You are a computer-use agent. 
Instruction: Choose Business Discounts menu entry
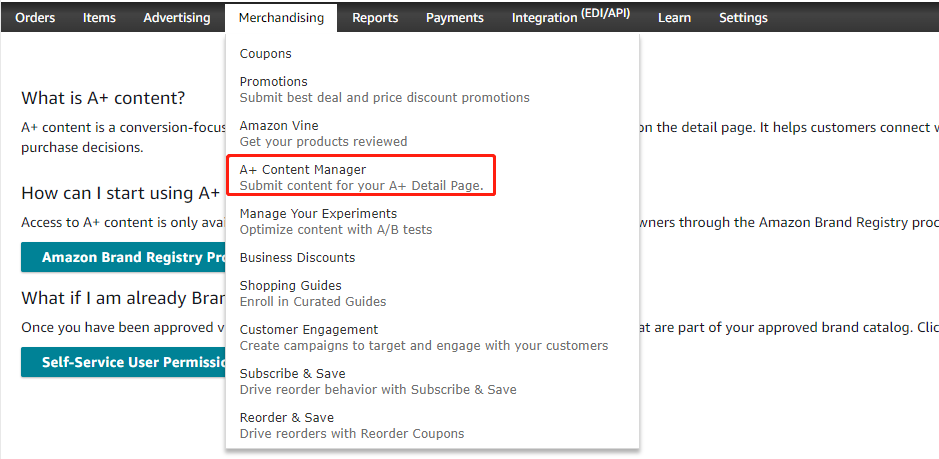pos(297,258)
